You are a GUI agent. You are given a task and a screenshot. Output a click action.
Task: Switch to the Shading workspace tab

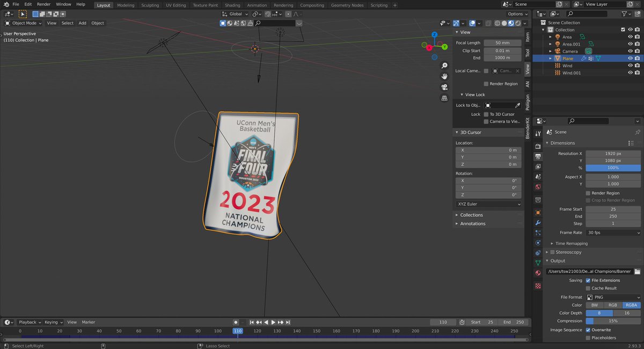232,5
